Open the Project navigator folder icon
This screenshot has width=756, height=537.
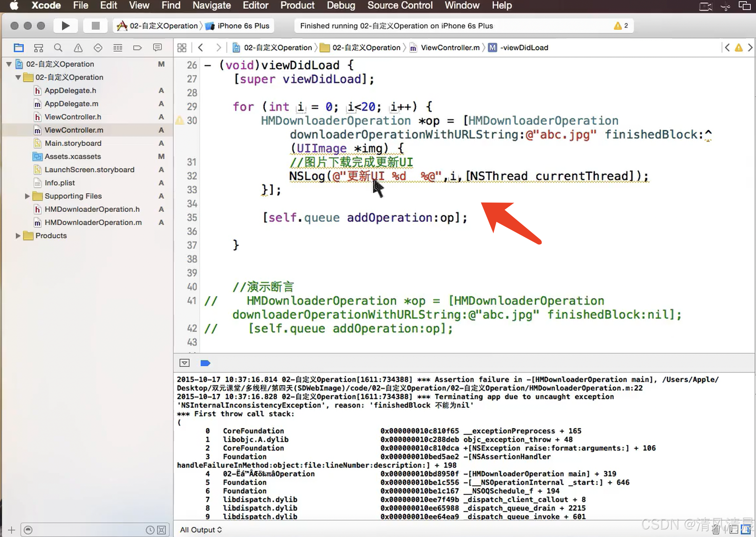tap(18, 48)
